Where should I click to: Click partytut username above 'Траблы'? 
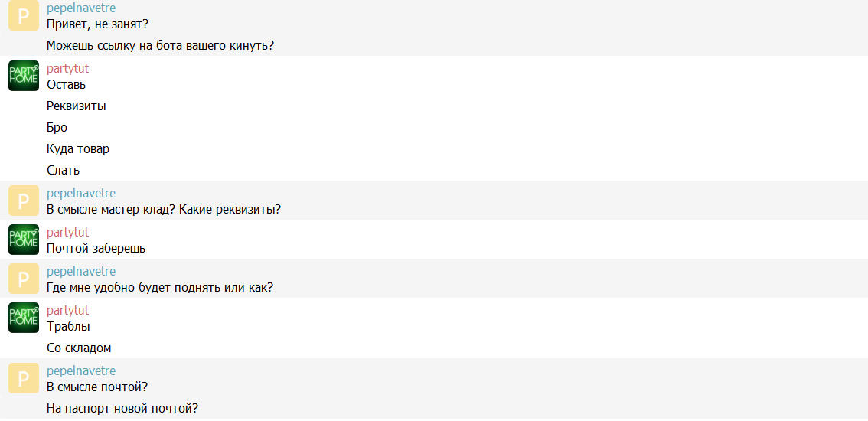(67, 311)
